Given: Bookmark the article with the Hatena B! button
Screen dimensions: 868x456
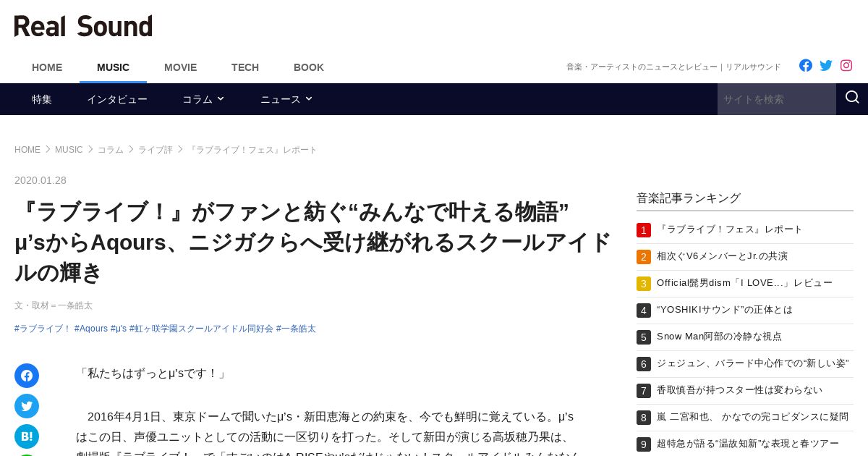Looking at the screenshot, I should [x=27, y=436].
